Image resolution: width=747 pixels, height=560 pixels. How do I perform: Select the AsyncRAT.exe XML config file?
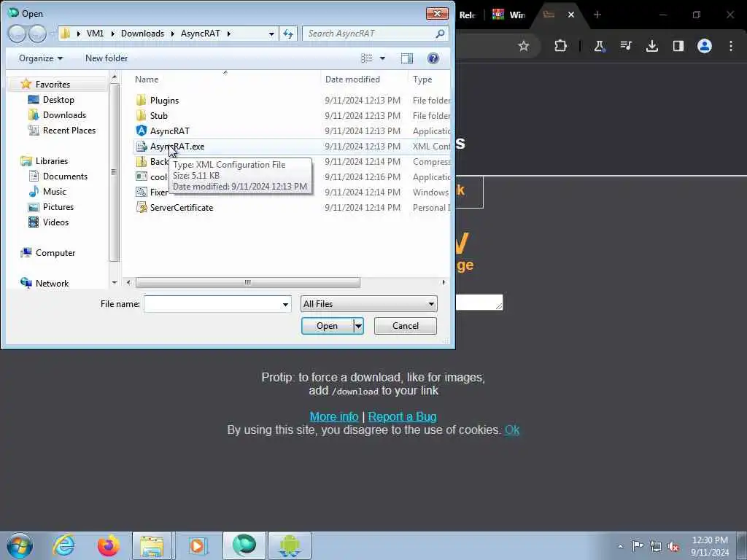coord(177,146)
